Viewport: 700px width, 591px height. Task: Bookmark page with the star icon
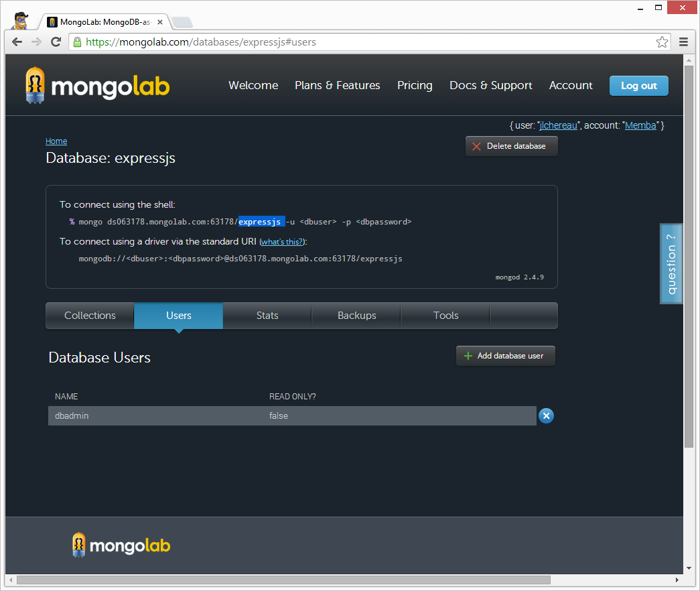[662, 42]
